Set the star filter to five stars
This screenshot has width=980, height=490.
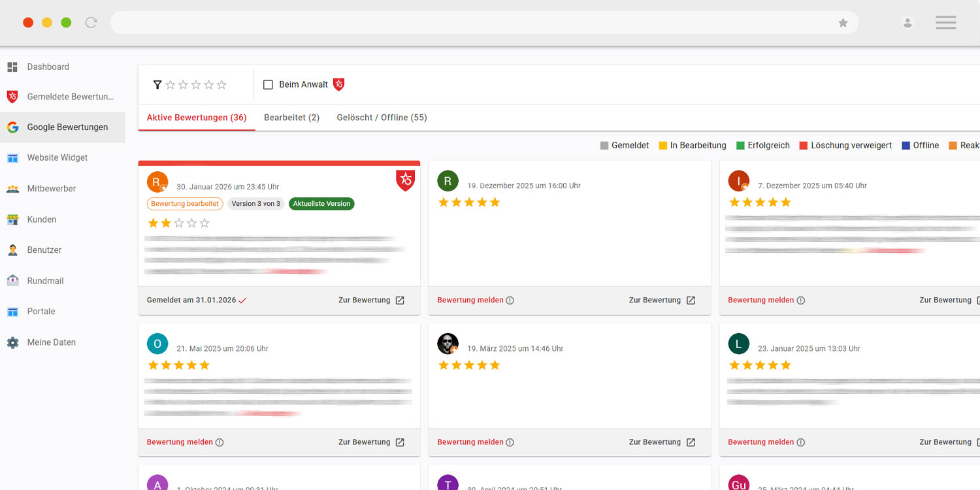point(221,85)
